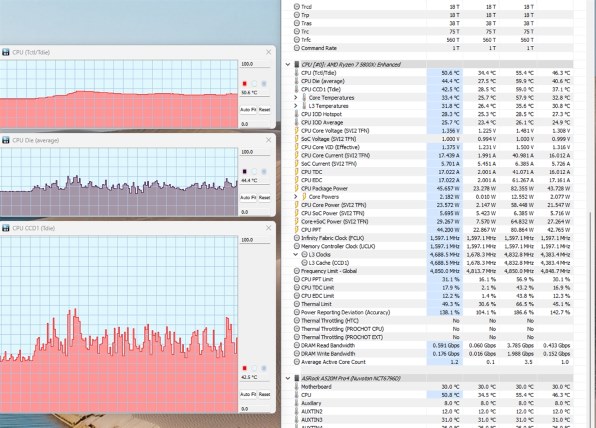
Task: Click the thermometer icon of CPU Die (average) row
Action: click(x=297, y=81)
